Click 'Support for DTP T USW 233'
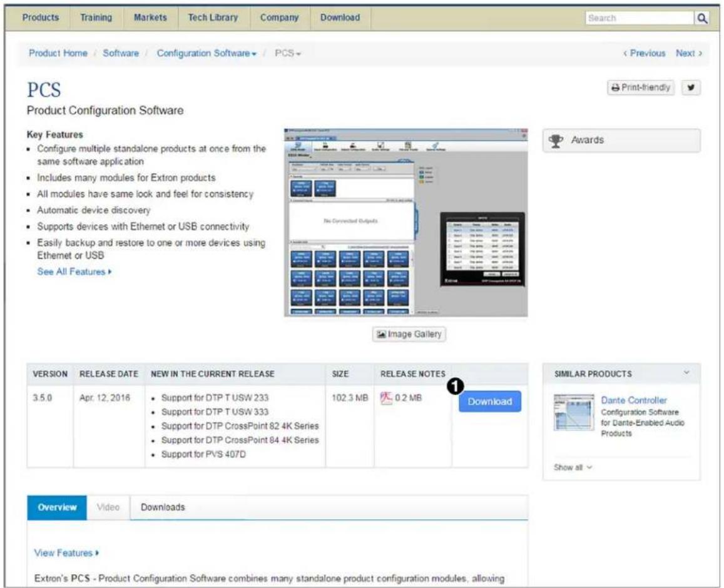Viewport: 724px width, 588px height. [215, 398]
